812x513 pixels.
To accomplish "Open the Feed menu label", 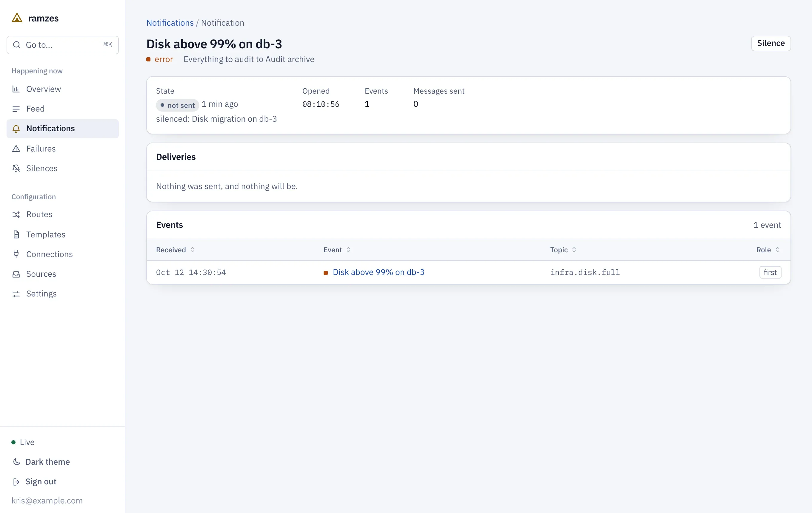I will click(x=36, y=109).
